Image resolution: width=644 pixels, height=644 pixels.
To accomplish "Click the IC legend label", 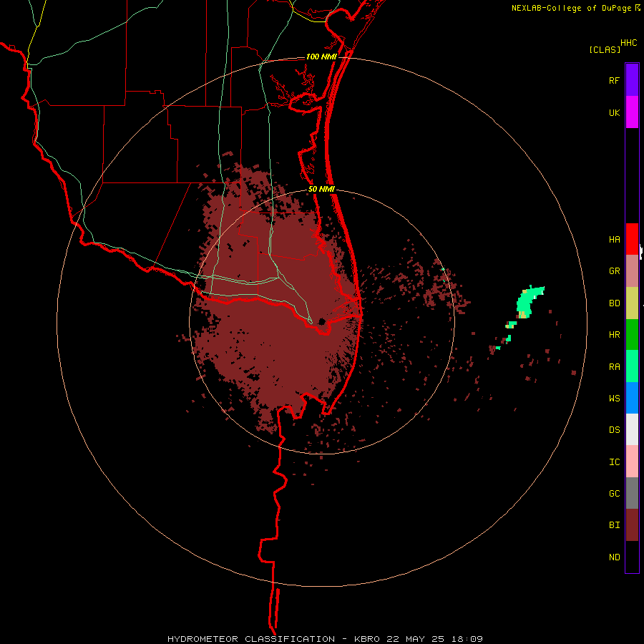I will click(x=614, y=462).
